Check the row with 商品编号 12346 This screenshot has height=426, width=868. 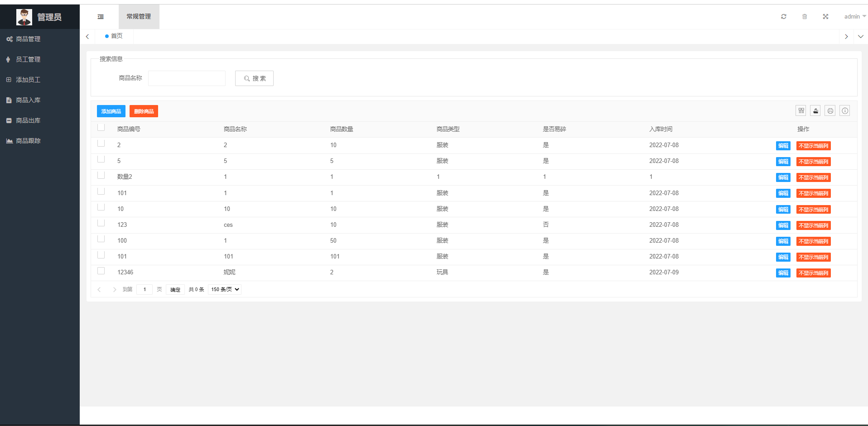point(101,271)
